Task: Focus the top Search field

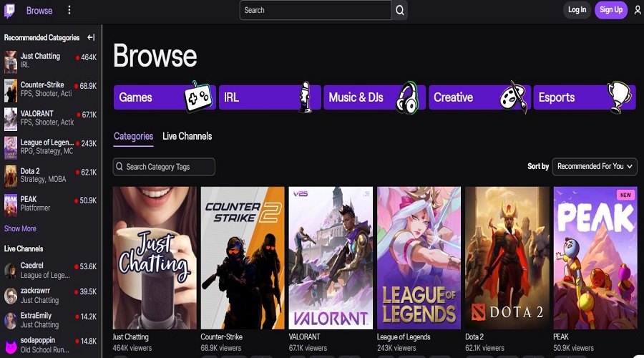Action: click(316, 10)
